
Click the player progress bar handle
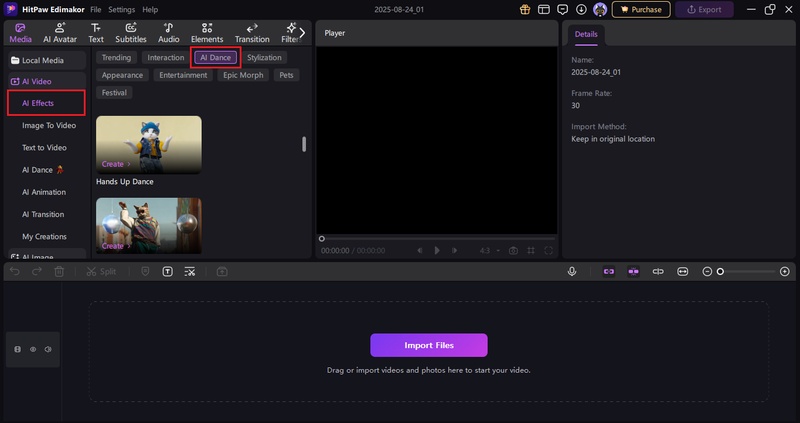pos(321,239)
